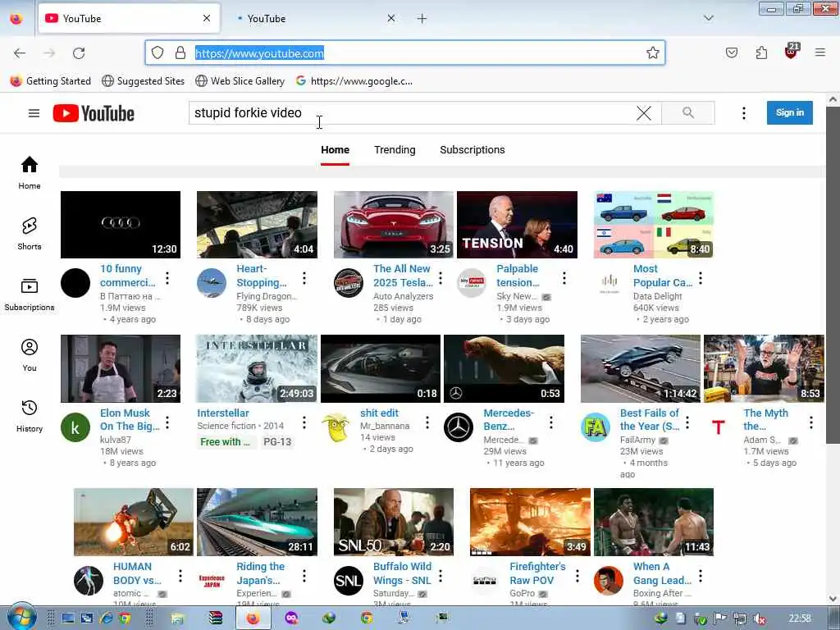Screen dimensions: 840x630
Task: Bookmark this page with the star icon
Action: point(652,52)
